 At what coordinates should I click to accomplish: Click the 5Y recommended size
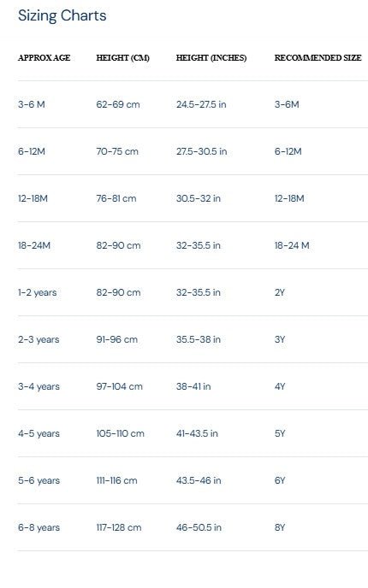click(x=280, y=433)
